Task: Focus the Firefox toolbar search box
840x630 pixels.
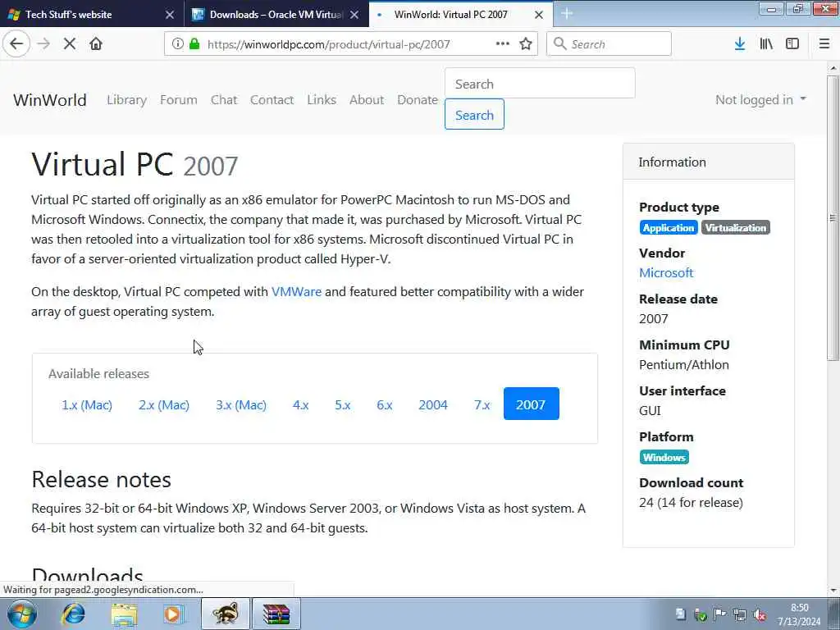Action: (x=609, y=44)
